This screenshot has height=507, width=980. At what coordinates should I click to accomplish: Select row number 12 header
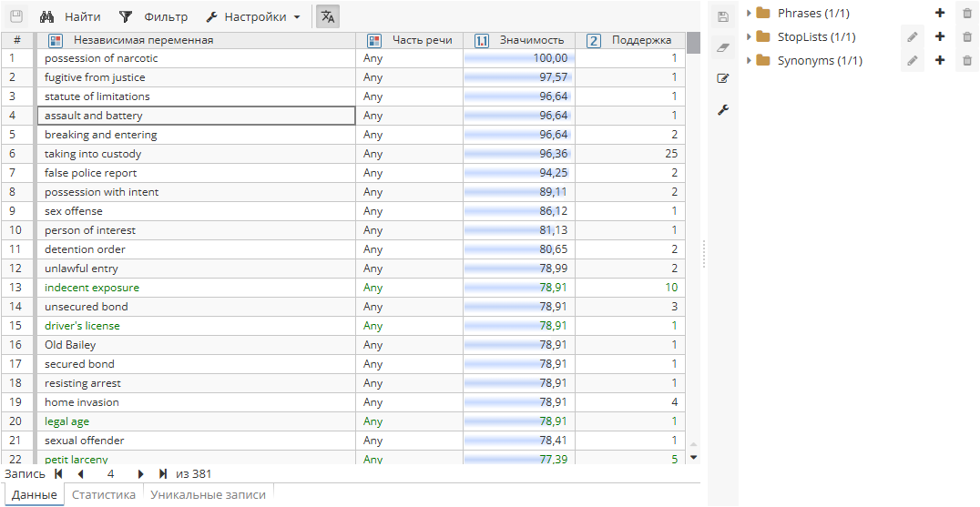16,269
